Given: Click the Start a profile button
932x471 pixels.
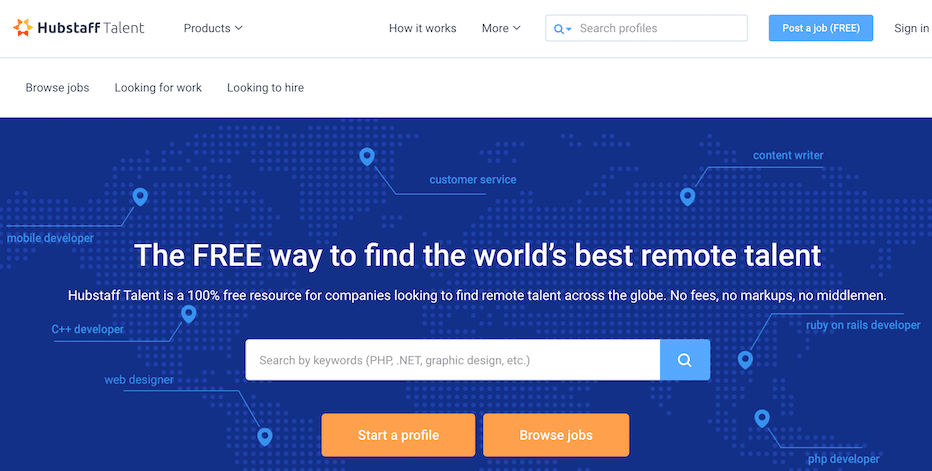Looking at the screenshot, I should tap(398, 435).
